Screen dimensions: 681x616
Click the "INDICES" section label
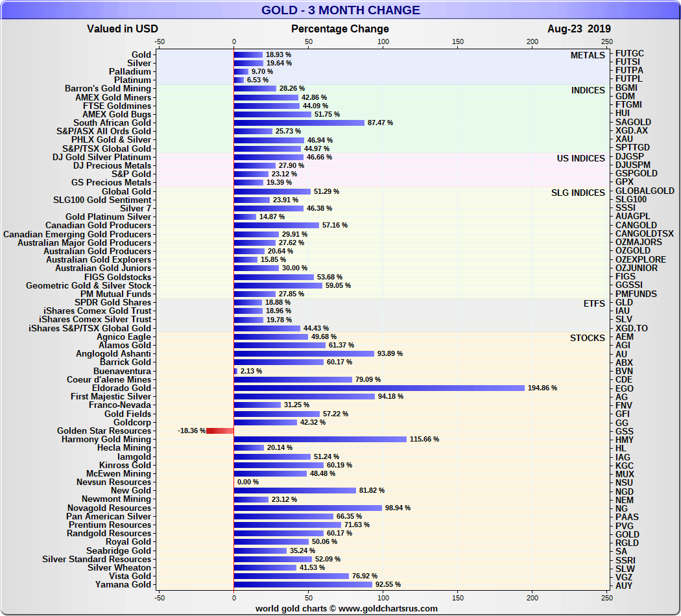tap(588, 90)
